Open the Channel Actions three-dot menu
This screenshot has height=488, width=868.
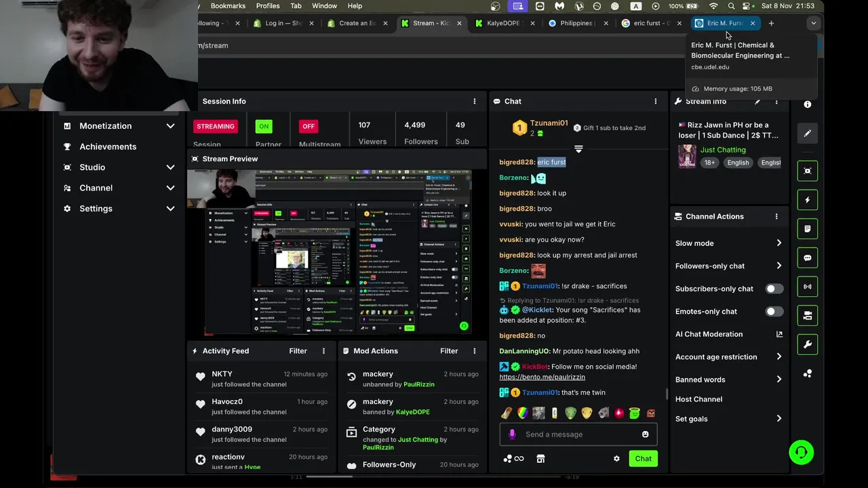point(776,216)
